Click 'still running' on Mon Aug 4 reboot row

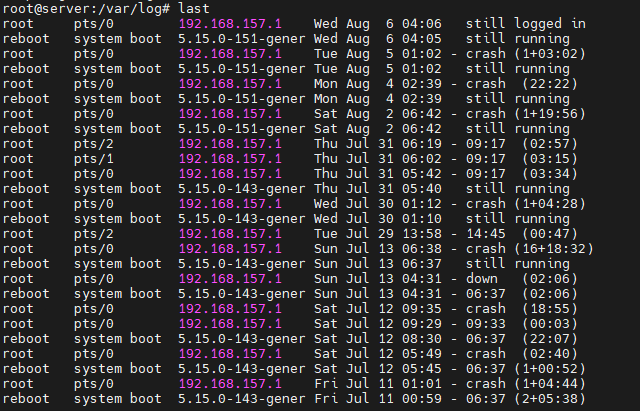pos(518,99)
